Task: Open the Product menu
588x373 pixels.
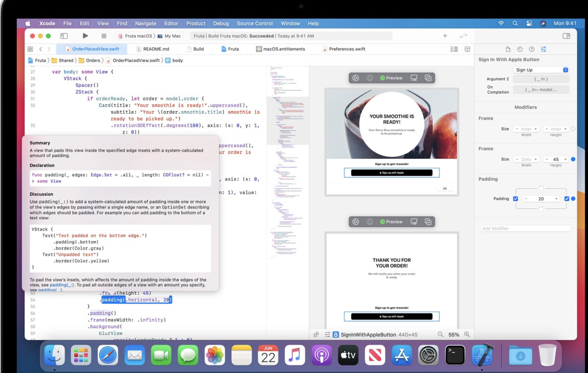Action: (x=196, y=23)
